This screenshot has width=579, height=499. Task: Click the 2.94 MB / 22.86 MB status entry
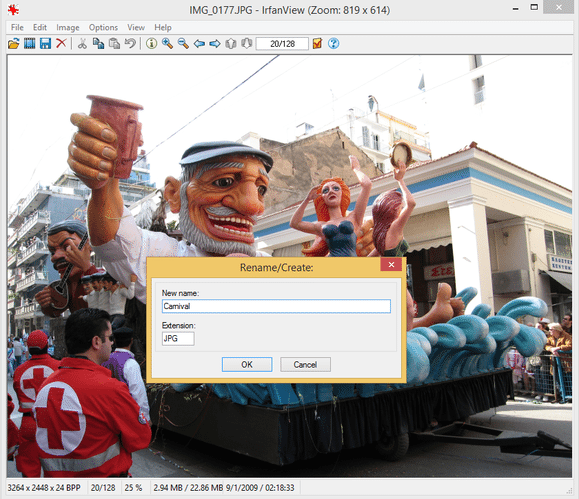pos(188,488)
